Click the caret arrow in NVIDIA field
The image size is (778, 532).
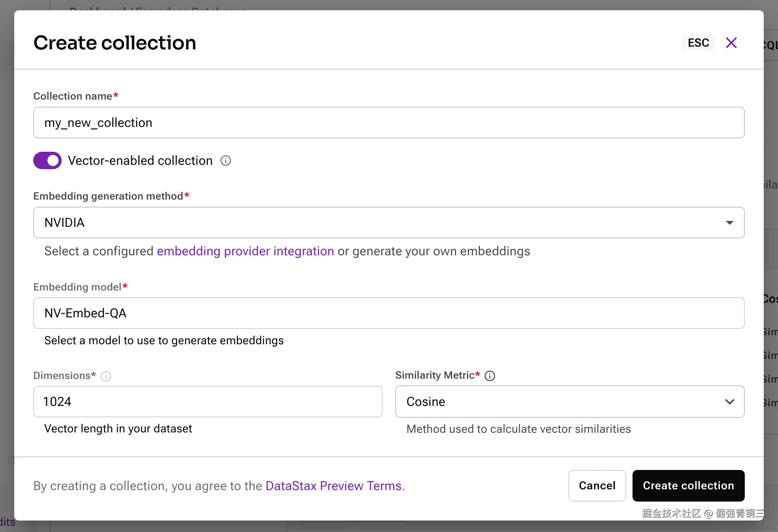coord(729,223)
